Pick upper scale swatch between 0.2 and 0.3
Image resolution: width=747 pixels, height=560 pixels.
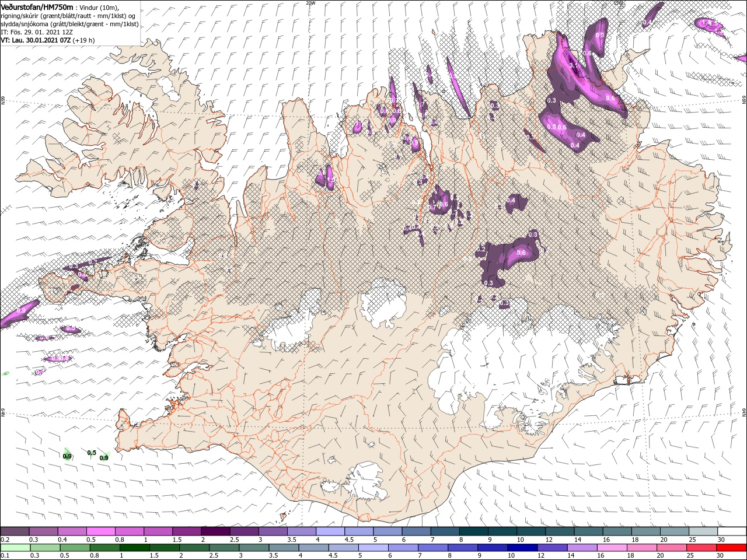pyautogui.click(x=15, y=531)
